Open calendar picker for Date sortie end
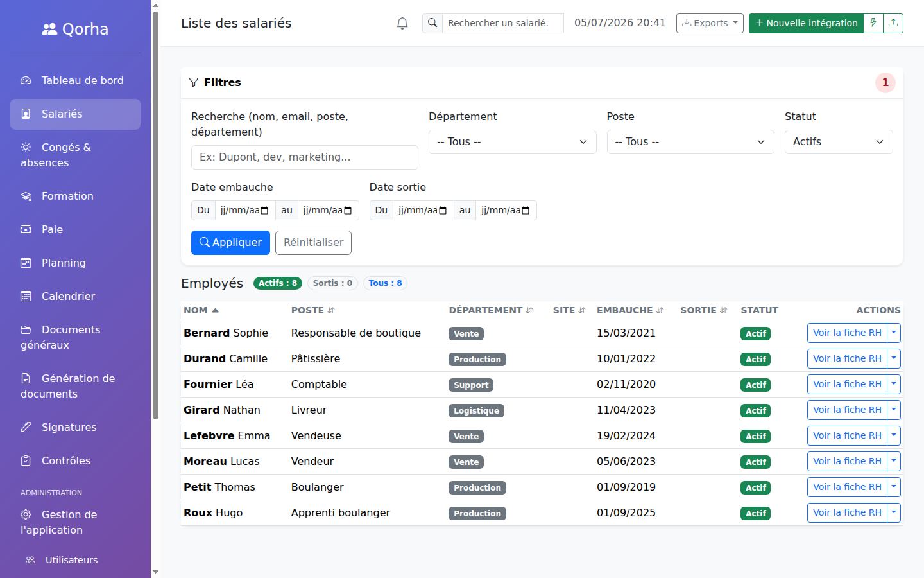Image resolution: width=924 pixels, height=578 pixels. pyautogui.click(x=526, y=211)
